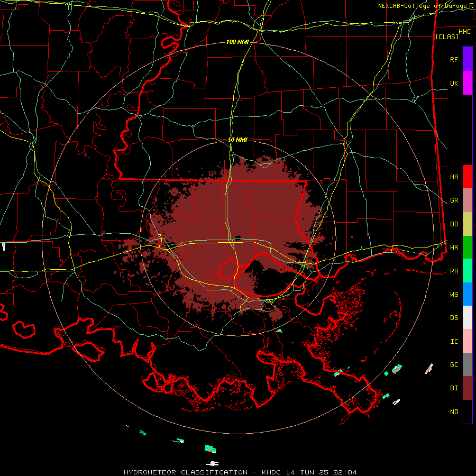
Task: Click the '100 NMI' range ring label
Action: click(x=237, y=42)
